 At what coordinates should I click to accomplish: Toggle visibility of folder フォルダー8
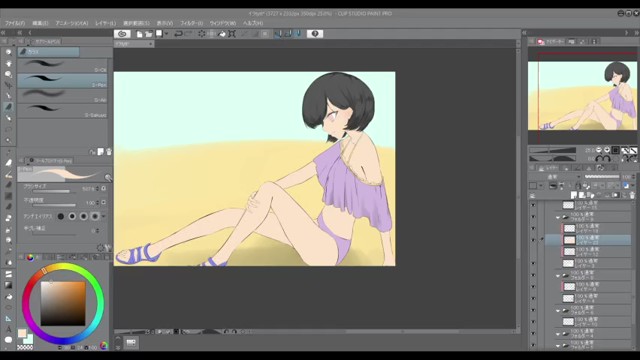(x=533, y=275)
